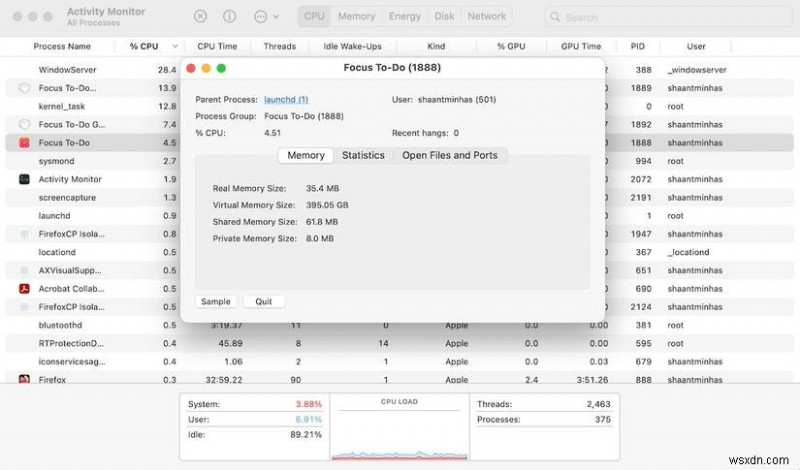
Task: Click icon of FirefoxCP Isola... PID 1947
Action: (x=24, y=234)
